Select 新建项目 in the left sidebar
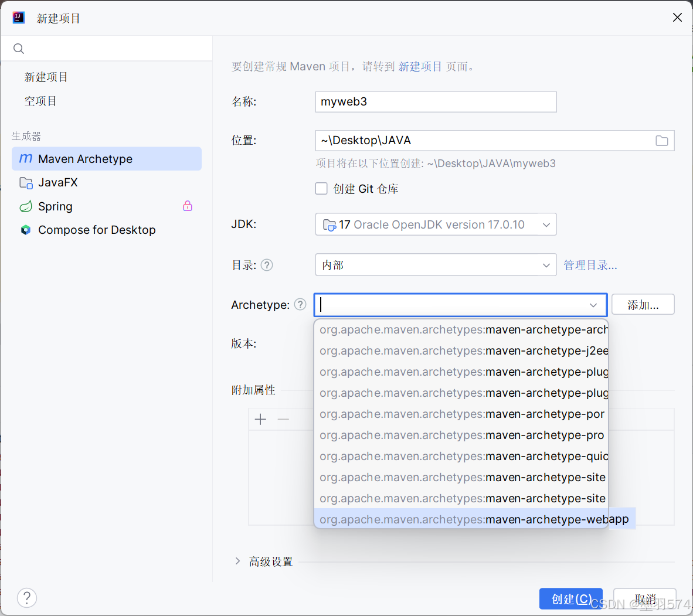Image resolution: width=693 pixels, height=616 pixels. pos(46,77)
